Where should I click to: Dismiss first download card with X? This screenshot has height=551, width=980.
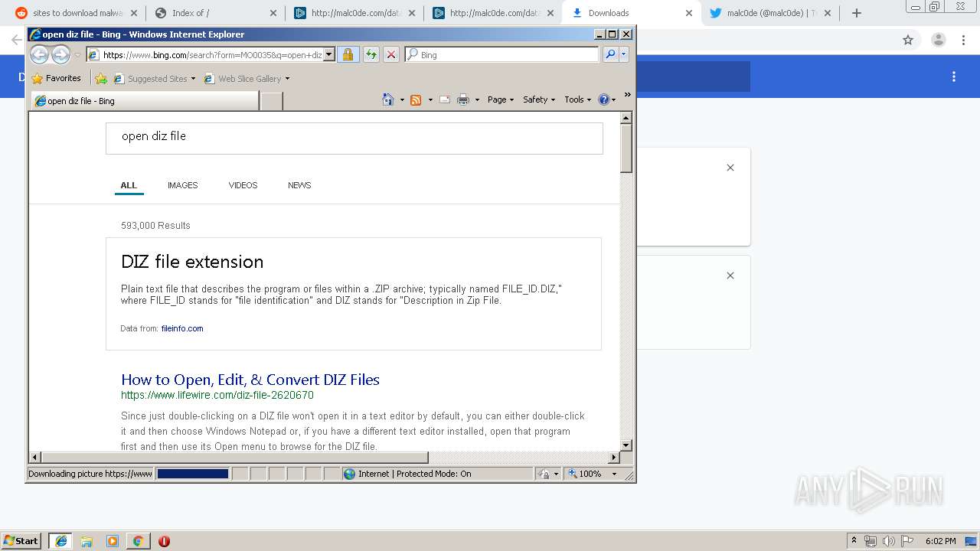(730, 168)
